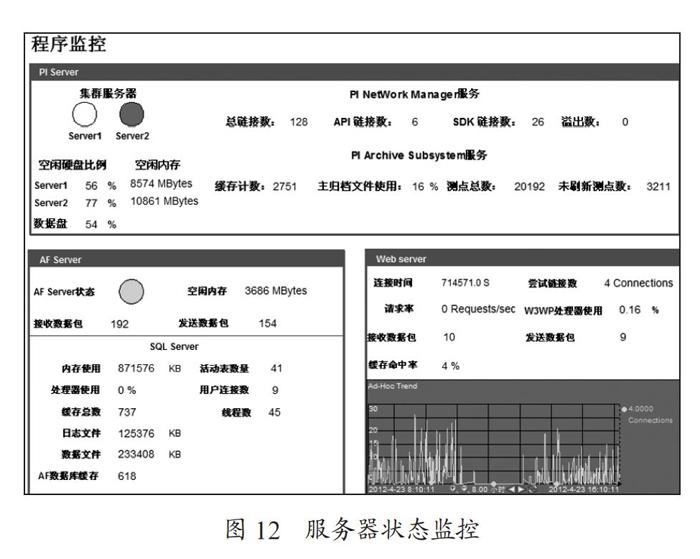Click the free memory value 10861 MBytes
The height and width of the screenshot is (559, 700).
[x=164, y=201]
